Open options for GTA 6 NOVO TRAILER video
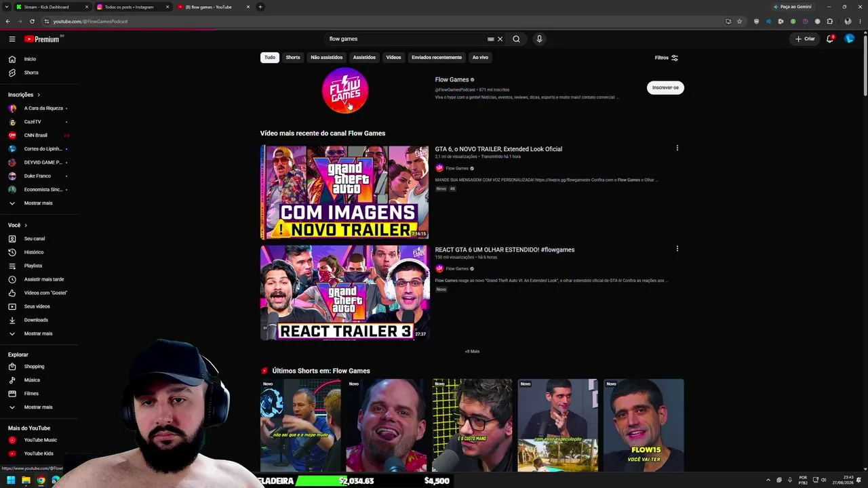868x488 pixels. (x=677, y=148)
